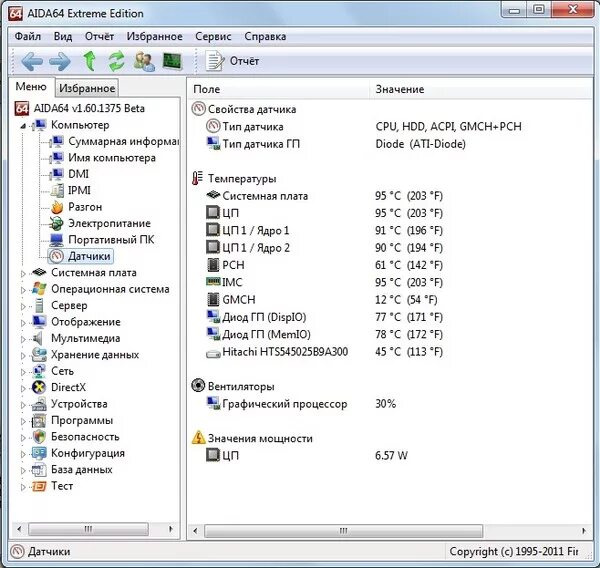
Task: Expand the Операционная система tree node
Action: point(23,290)
